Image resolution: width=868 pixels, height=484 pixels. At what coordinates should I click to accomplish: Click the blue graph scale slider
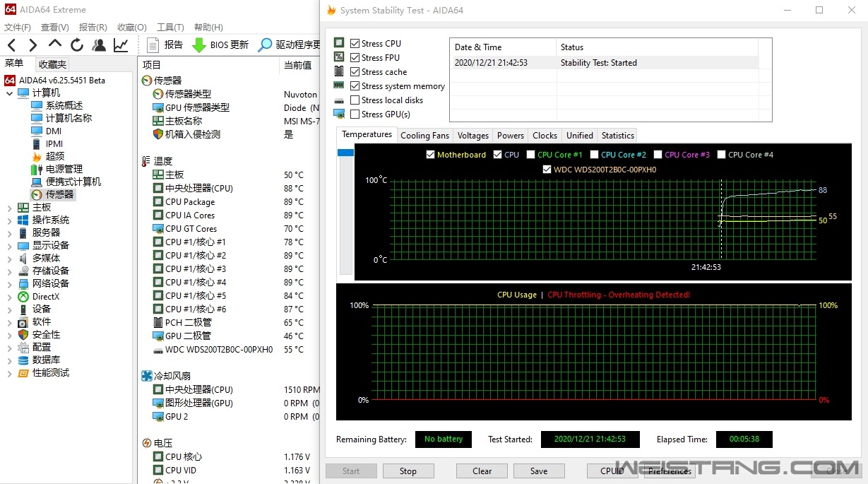point(345,153)
